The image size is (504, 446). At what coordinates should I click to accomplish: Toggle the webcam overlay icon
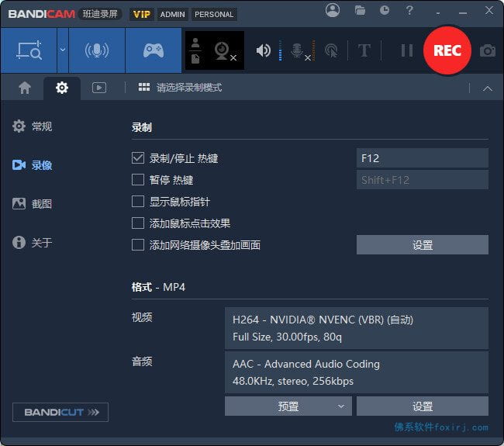click(x=225, y=51)
